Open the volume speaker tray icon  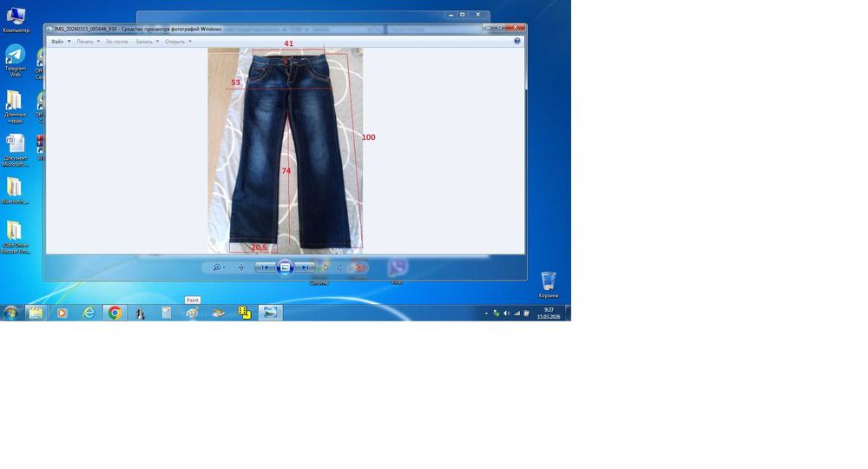506,314
